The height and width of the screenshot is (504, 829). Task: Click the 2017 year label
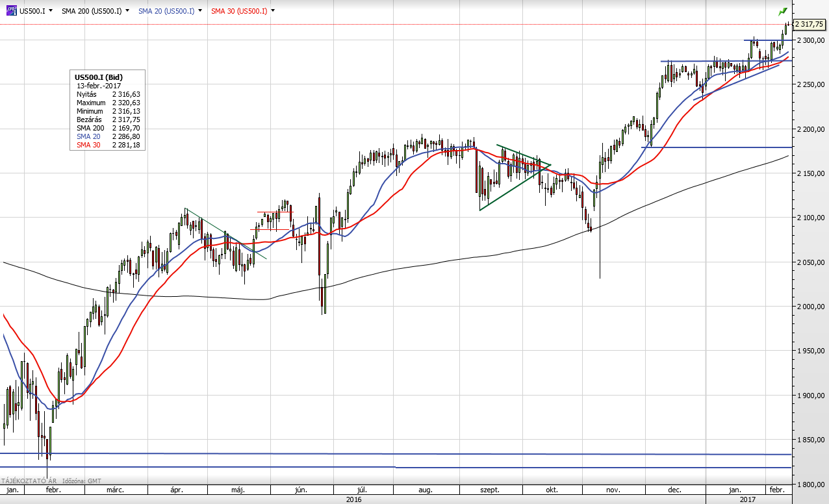click(748, 499)
